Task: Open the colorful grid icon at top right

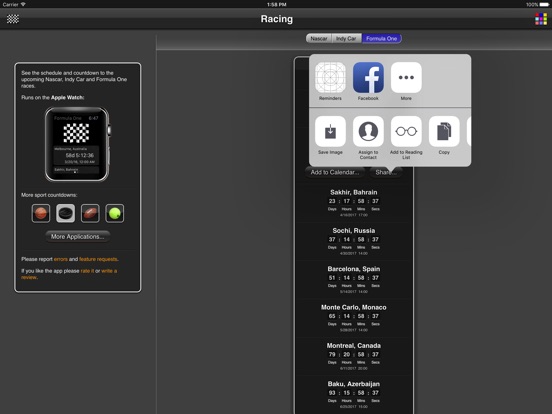Action: pyautogui.click(x=541, y=19)
